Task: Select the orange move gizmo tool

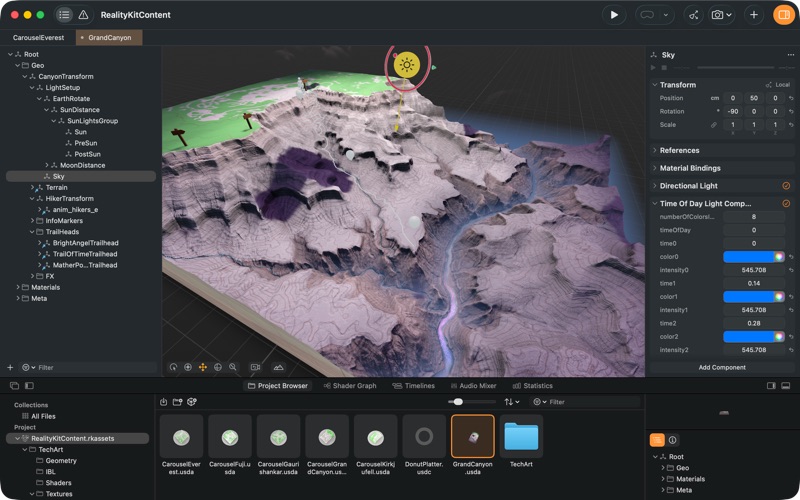Action: click(x=203, y=367)
